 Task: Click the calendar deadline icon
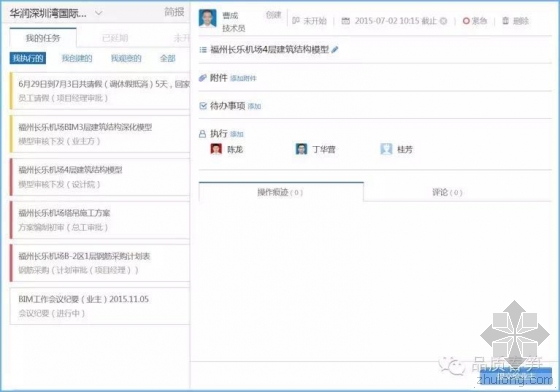tap(345, 21)
